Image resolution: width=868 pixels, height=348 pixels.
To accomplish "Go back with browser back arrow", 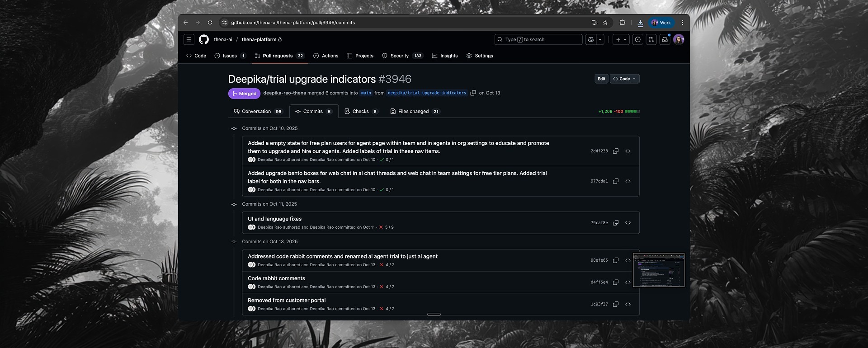I will coord(185,23).
